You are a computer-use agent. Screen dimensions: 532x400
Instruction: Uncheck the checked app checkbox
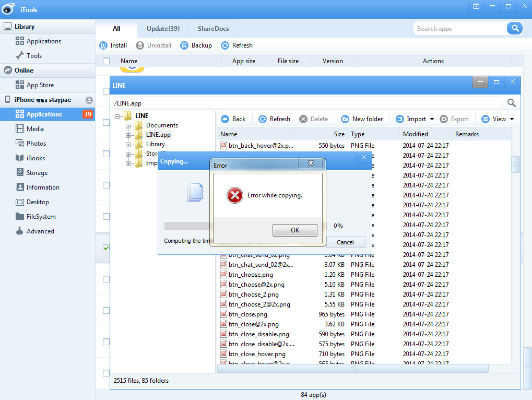[x=106, y=248]
